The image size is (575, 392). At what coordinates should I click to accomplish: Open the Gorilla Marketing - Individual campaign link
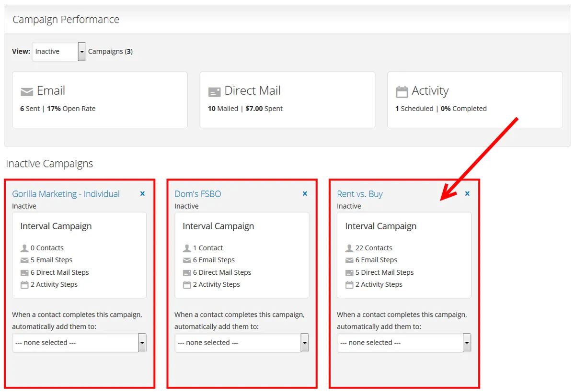[x=66, y=194]
